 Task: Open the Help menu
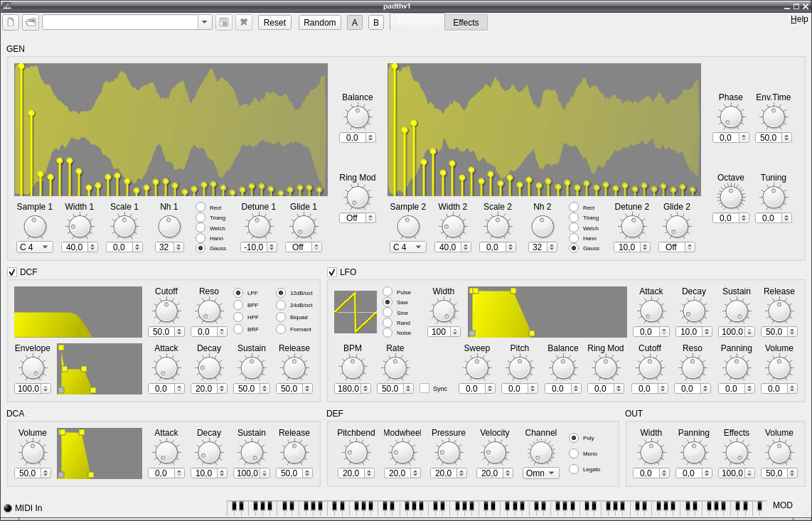(x=799, y=19)
